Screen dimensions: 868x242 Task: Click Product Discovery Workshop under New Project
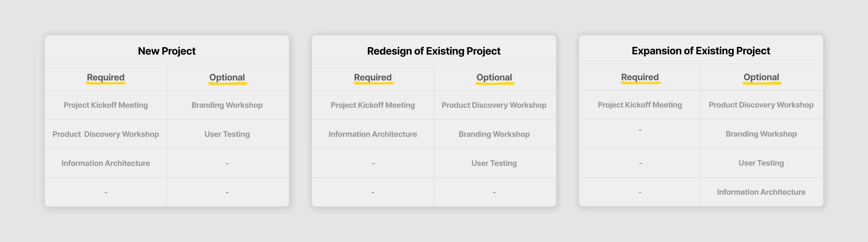click(x=106, y=134)
